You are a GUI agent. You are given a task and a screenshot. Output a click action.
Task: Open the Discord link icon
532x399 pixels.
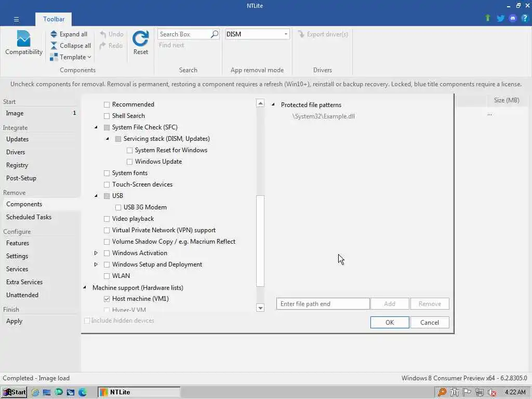point(513,18)
